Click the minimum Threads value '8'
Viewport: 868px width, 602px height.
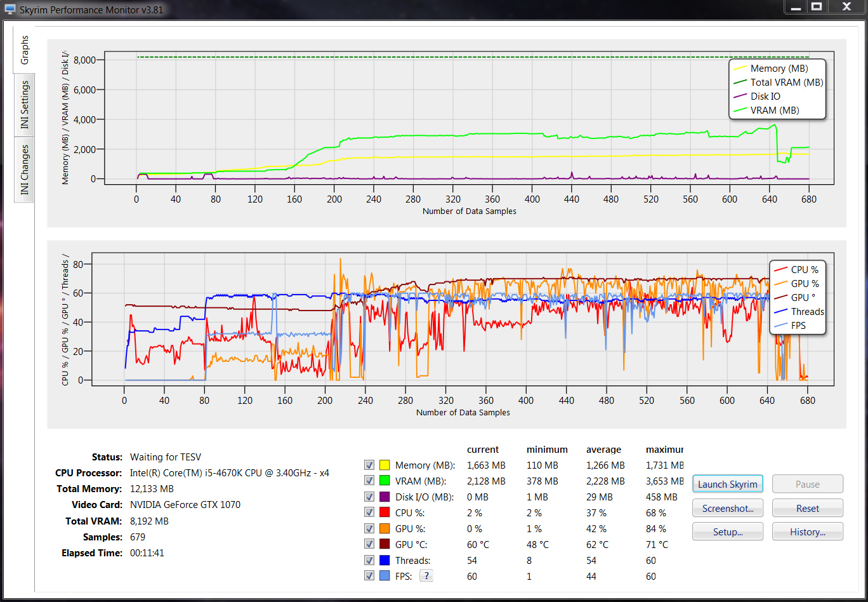pos(529,560)
